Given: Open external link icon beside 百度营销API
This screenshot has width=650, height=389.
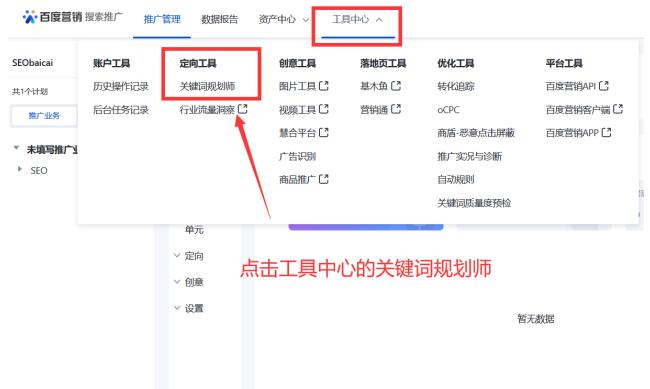Looking at the screenshot, I should [x=604, y=86].
